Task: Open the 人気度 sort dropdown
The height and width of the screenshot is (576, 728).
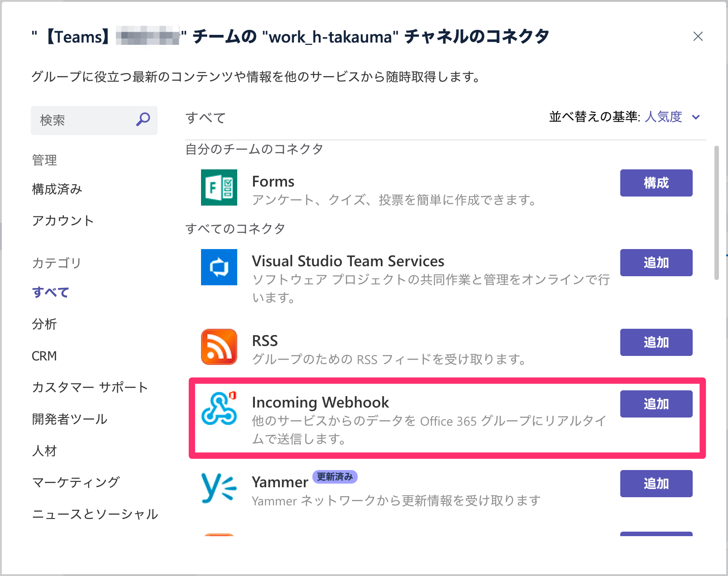Action: click(673, 117)
